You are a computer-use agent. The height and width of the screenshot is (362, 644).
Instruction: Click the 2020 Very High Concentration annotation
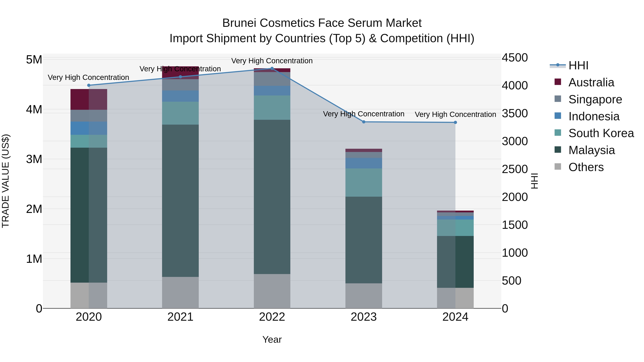[x=89, y=77]
